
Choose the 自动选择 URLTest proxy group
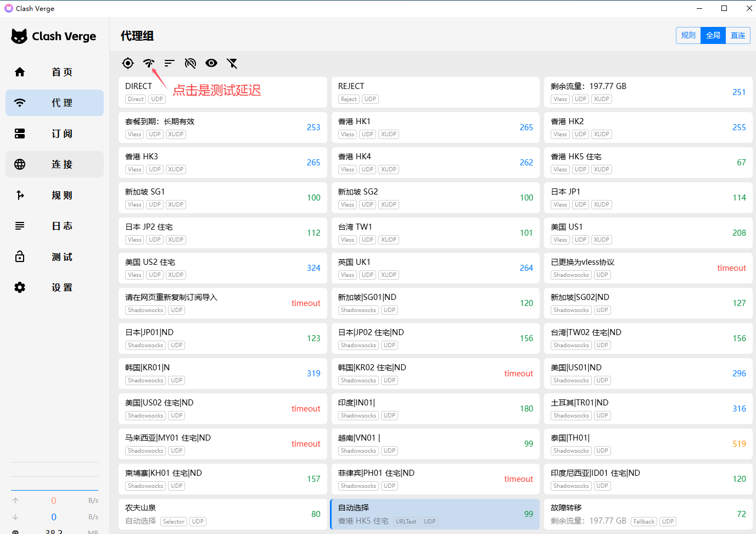[435, 514]
